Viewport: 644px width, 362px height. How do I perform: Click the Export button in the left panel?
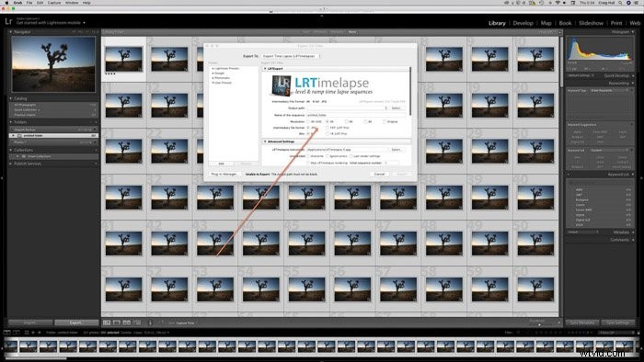click(76, 323)
